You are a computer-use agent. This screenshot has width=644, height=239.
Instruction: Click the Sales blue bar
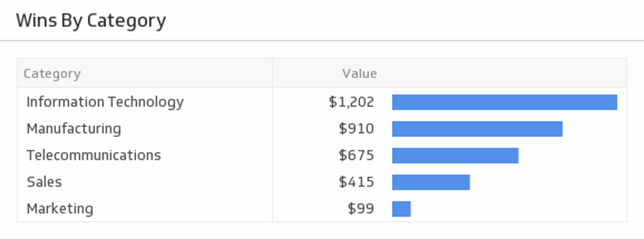coord(431,182)
